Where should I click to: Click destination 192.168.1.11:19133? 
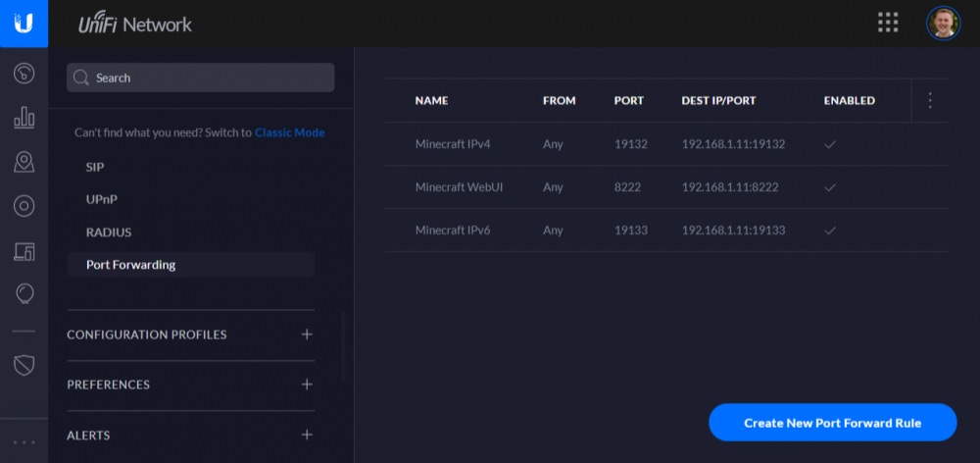(733, 231)
